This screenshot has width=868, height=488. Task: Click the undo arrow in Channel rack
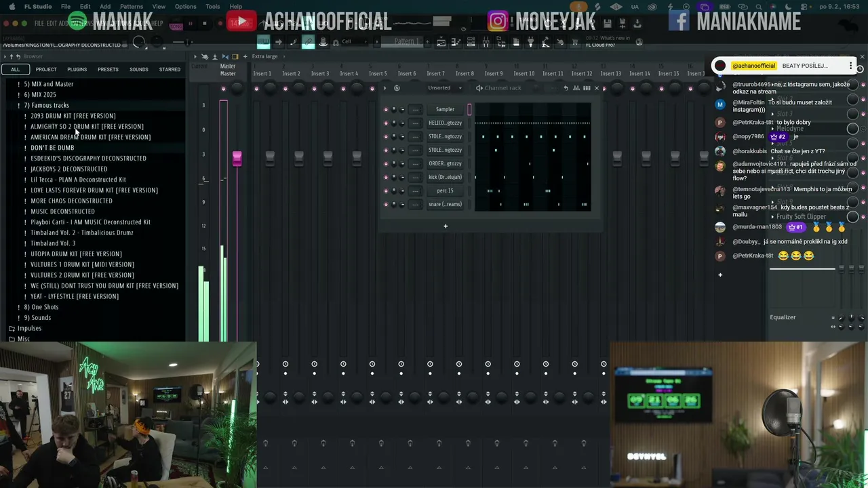566,88
